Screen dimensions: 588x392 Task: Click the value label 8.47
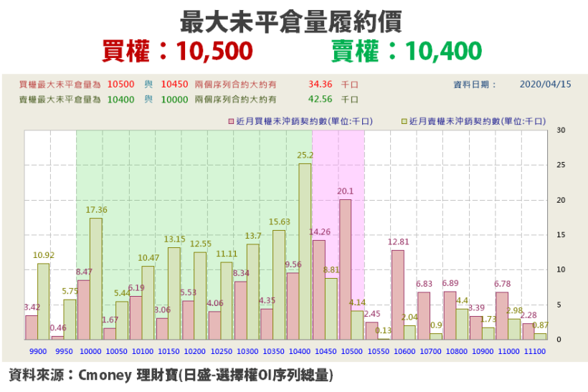(x=84, y=272)
